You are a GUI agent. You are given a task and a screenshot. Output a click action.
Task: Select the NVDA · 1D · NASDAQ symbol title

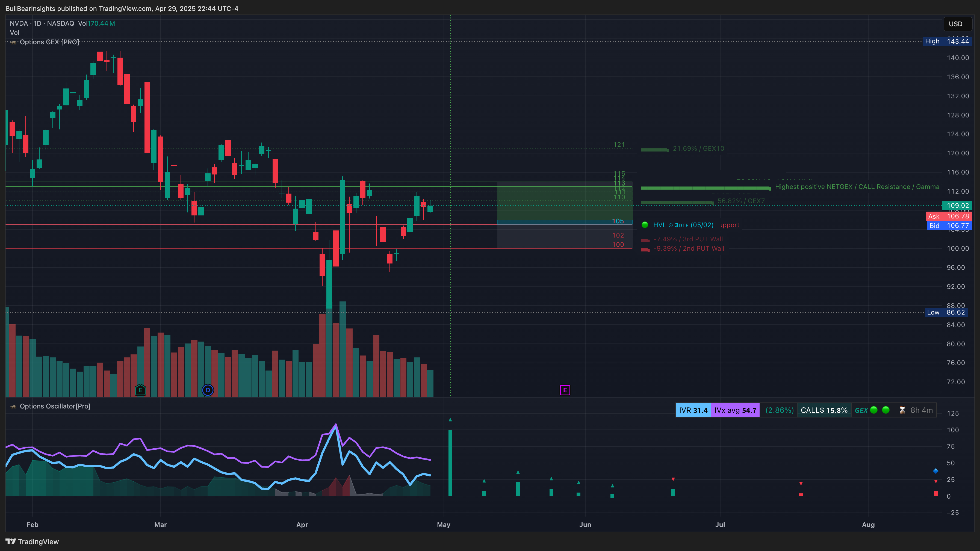point(42,23)
